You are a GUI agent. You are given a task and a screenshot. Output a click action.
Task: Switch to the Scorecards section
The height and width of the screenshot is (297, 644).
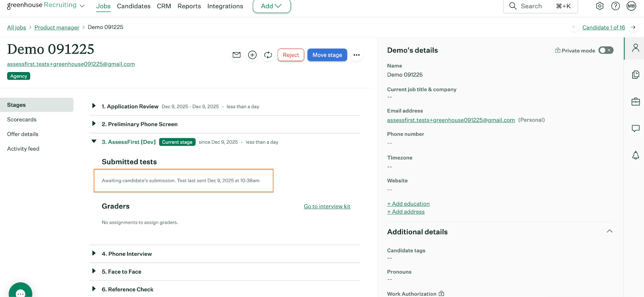[x=22, y=120]
